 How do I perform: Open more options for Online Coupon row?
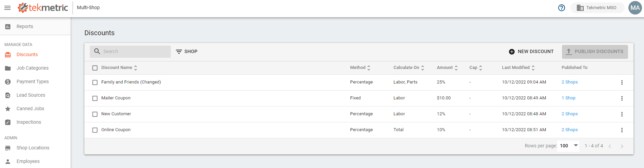[622, 130]
